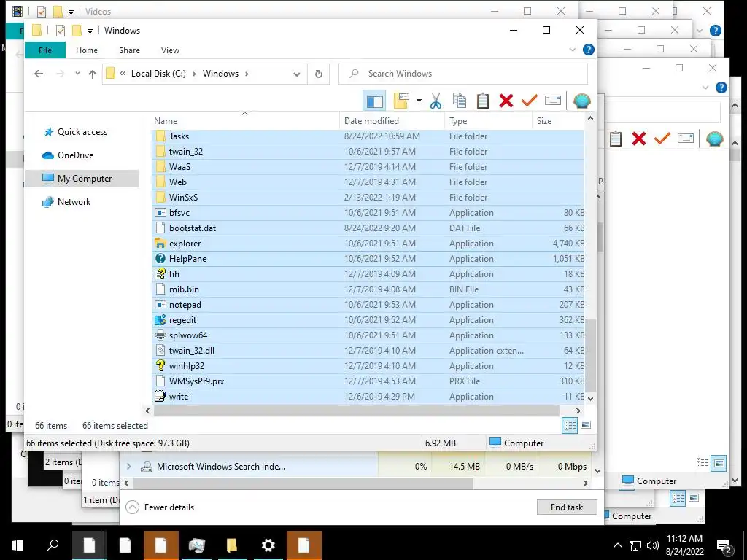Select the explorer application file
The height and width of the screenshot is (560, 747).
(x=368, y=244)
